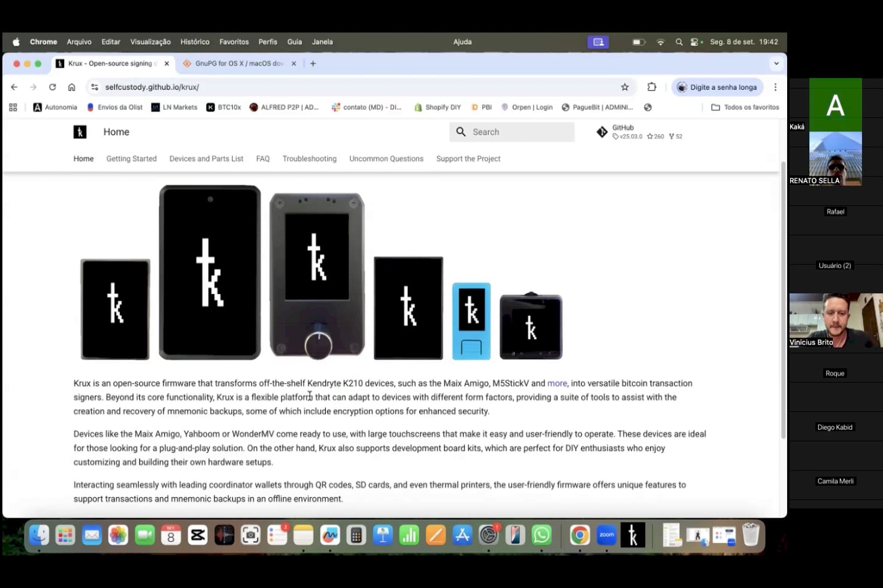Switch to the Getting Started tab
This screenshot has height=588, width=883.
(x=131, y=159)
